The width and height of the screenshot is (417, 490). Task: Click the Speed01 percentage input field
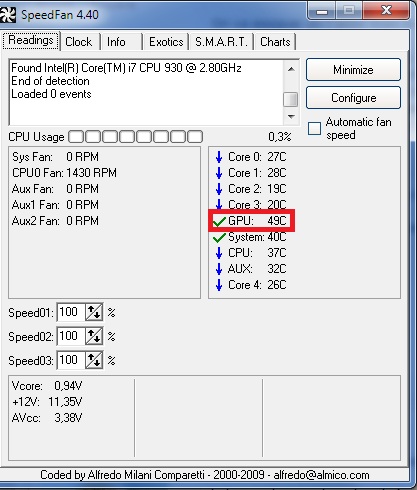pos(71,312)
